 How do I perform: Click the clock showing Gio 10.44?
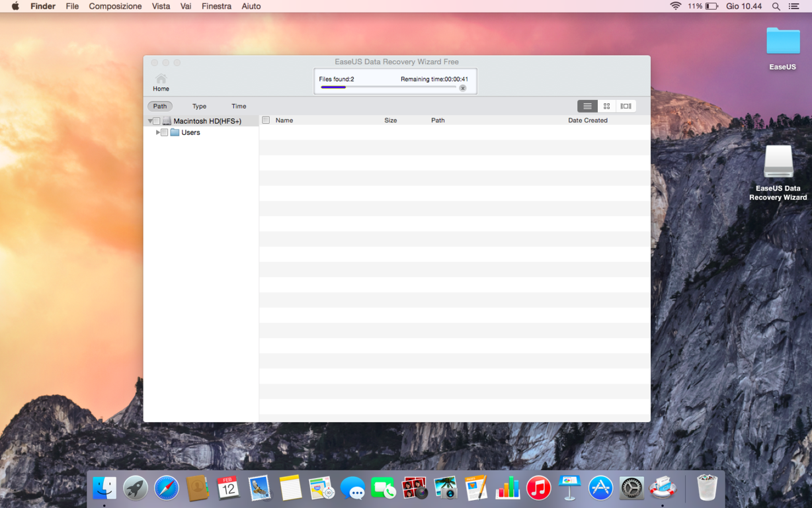(x=744, y=6)
